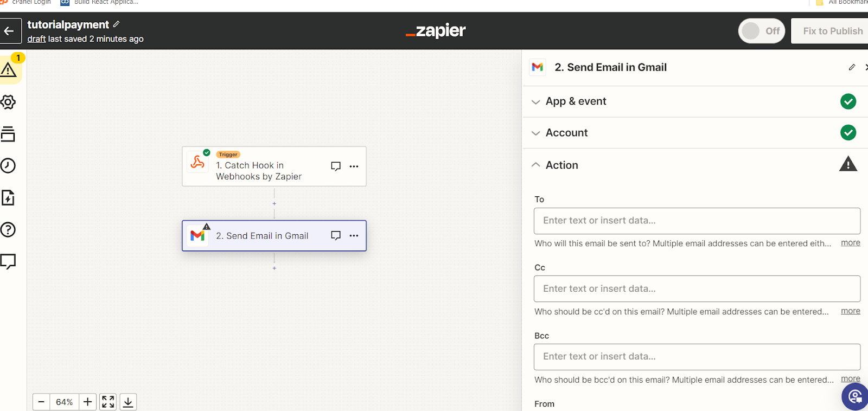The image size is (868, 411).
Task: Open the draft link under Zap name
Action: coord(36,39)
